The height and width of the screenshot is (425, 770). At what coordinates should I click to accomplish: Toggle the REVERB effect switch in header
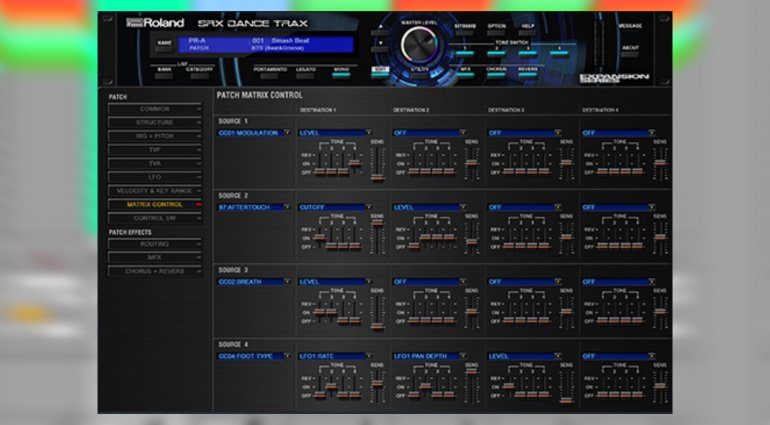(528, 72)
